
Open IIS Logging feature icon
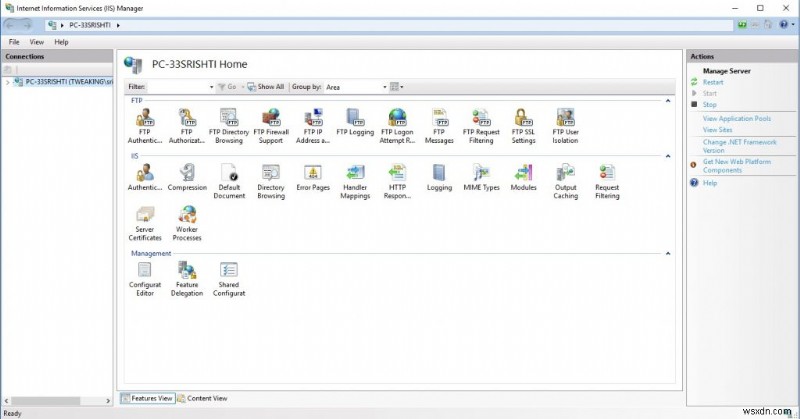(x=439, y=178)
